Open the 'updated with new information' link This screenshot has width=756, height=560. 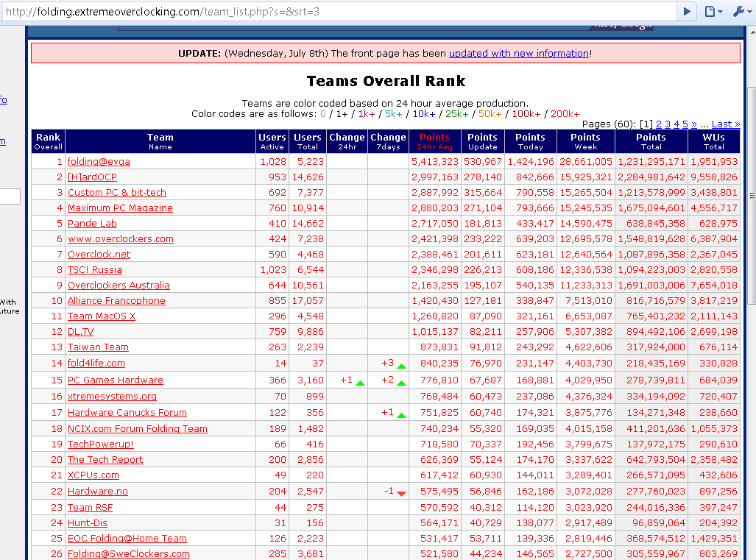[x=519, y=54]
